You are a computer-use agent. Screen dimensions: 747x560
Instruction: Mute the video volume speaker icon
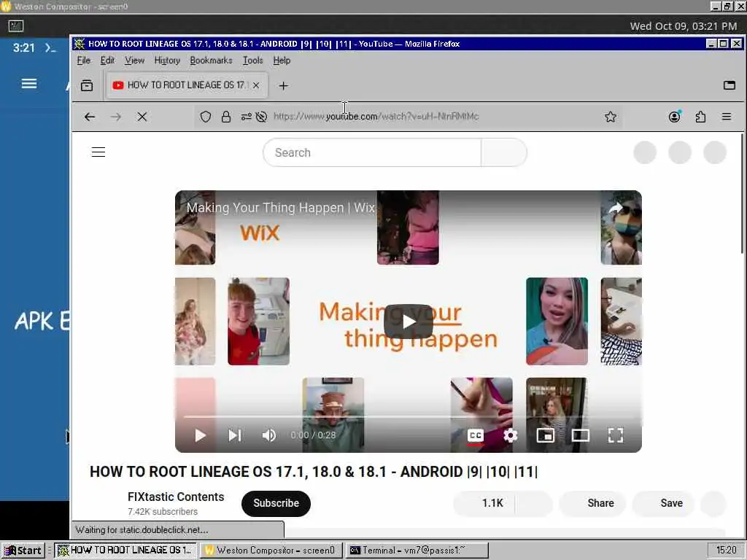point(269,435)
